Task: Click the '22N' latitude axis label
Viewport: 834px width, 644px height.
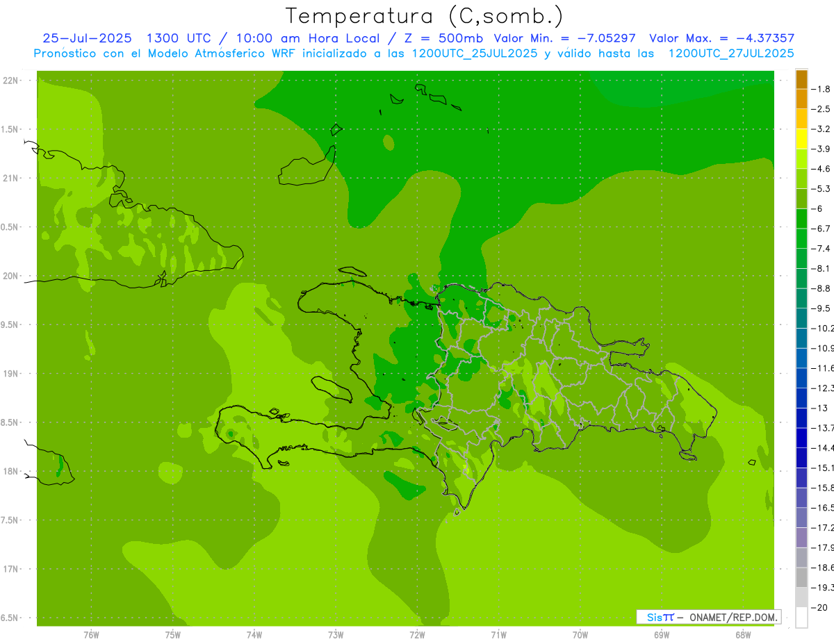Action: [x=11, y=80]
